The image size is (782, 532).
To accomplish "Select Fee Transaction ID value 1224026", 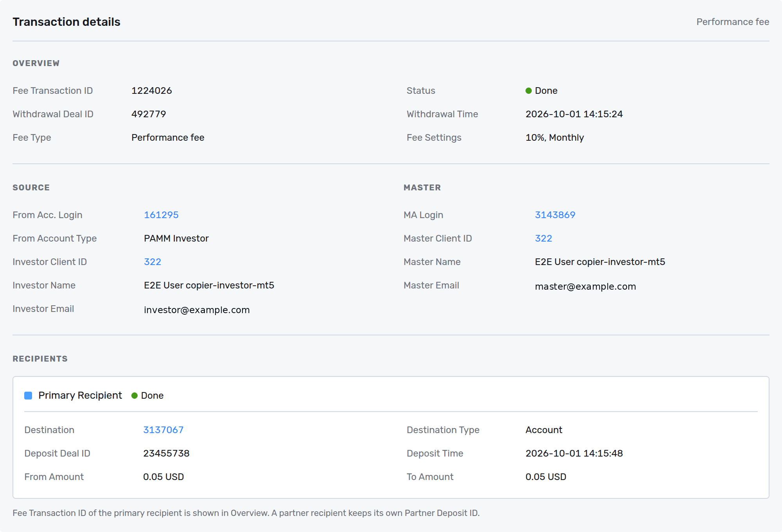I will coord(152,91).
